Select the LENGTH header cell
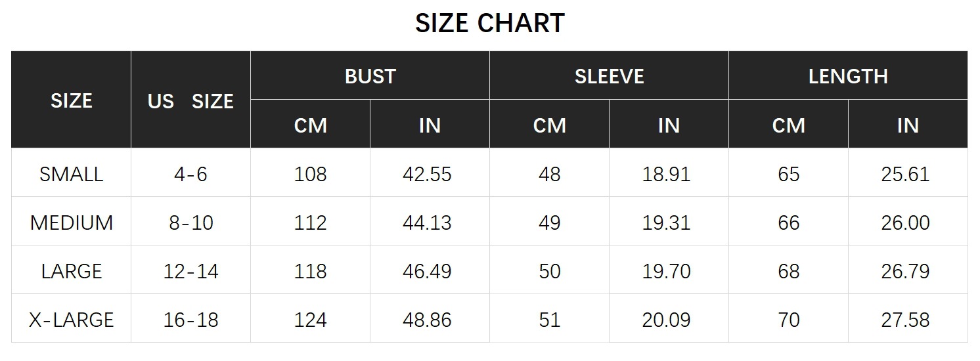 (x=847, y=76)
